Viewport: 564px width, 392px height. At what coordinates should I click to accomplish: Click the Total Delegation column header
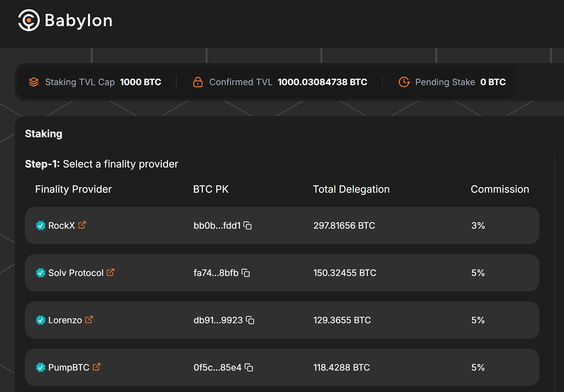(351, 189)
